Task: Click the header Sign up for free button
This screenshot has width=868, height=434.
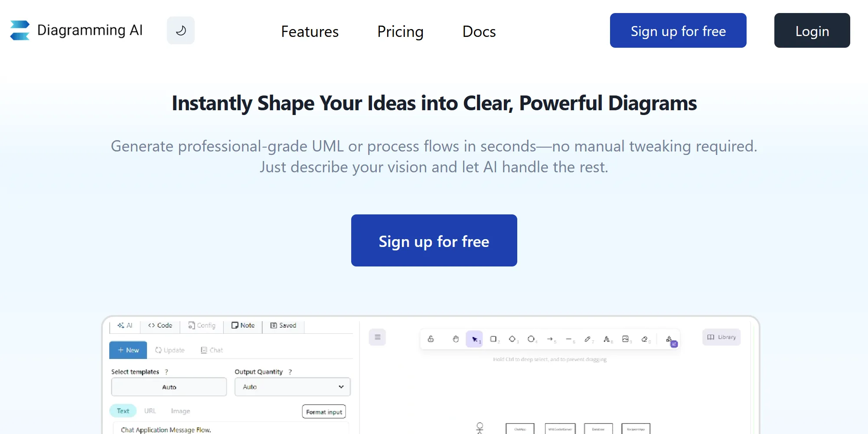Action: pos(678,30)
